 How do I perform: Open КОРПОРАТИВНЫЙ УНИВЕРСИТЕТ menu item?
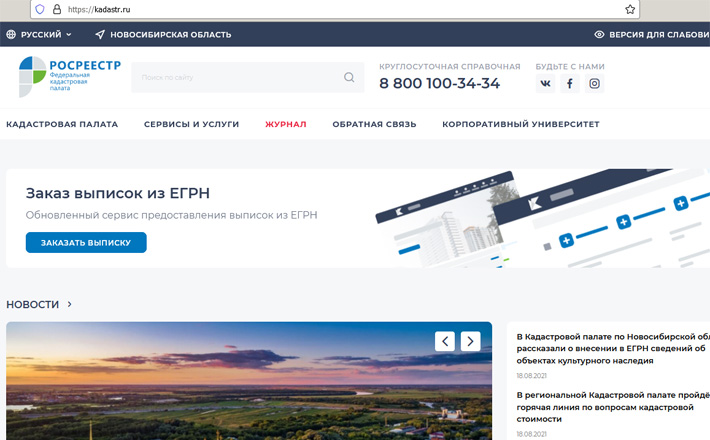pos(521,124)
